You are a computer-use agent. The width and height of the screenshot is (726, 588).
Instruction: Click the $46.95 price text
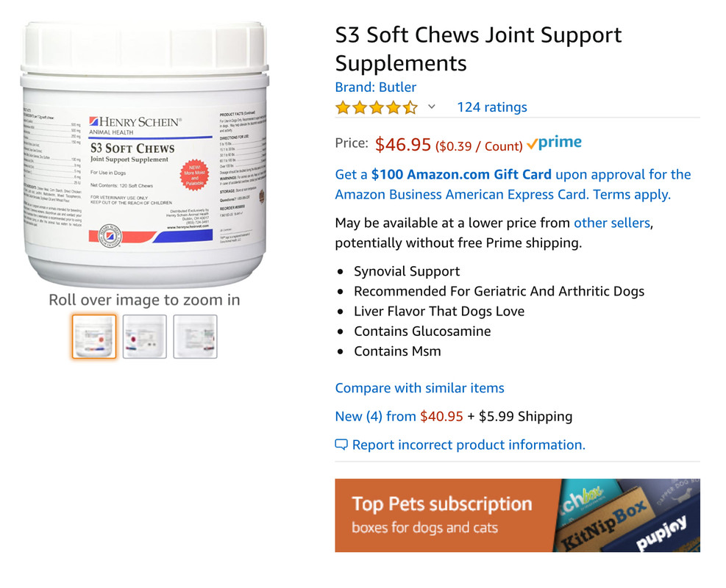[x=403, y=144]
